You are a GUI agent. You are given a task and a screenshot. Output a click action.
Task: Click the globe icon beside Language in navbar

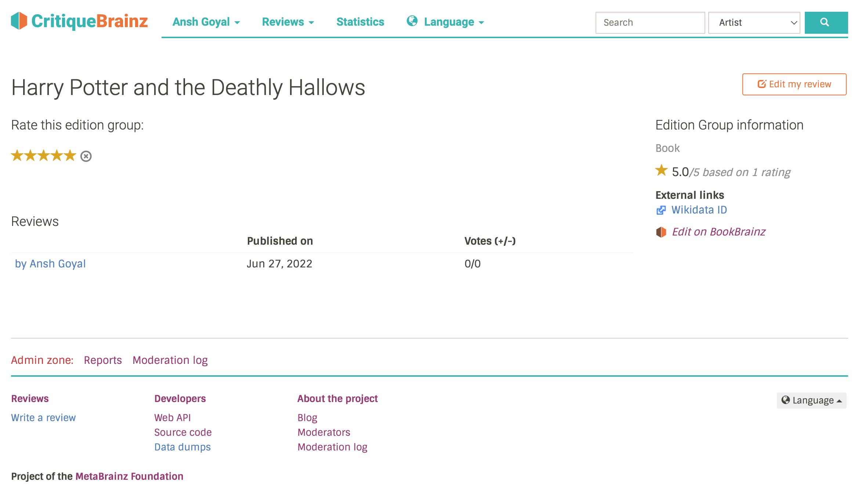[412, 21]
